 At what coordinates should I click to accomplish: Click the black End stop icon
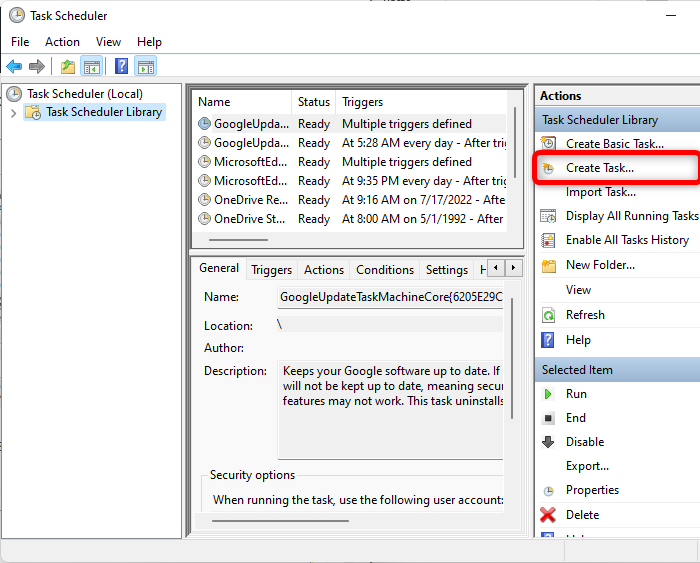(548, 418)
